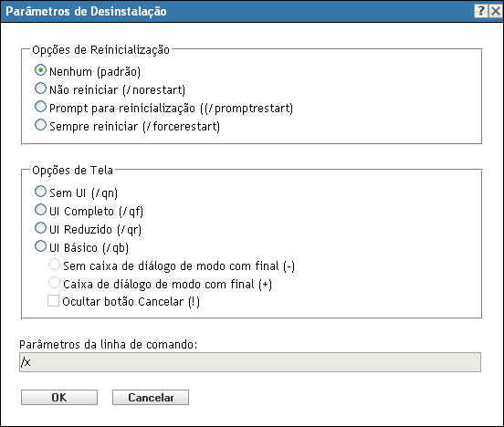Select the Sem UI (/qn) option

click(x=40, y=192)
